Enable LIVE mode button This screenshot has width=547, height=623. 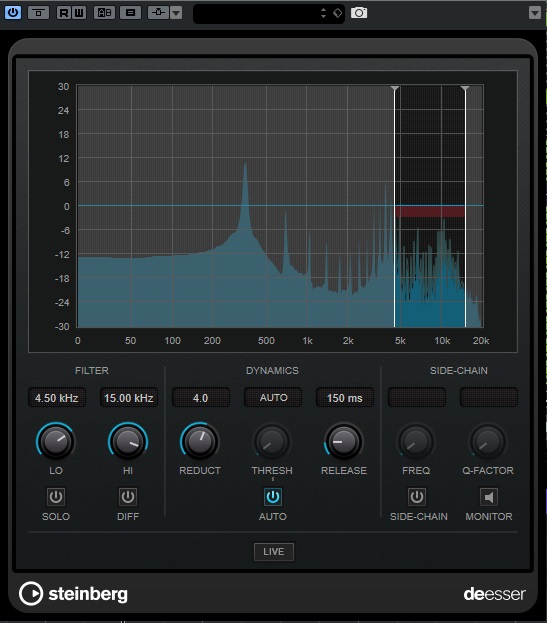pyautogui.click(x=274, y=551)
